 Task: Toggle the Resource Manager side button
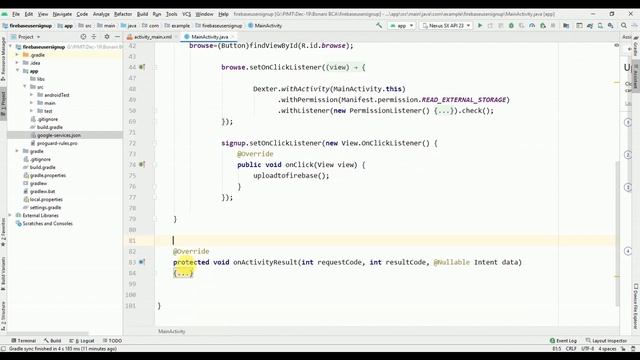[x=3, y=58]
